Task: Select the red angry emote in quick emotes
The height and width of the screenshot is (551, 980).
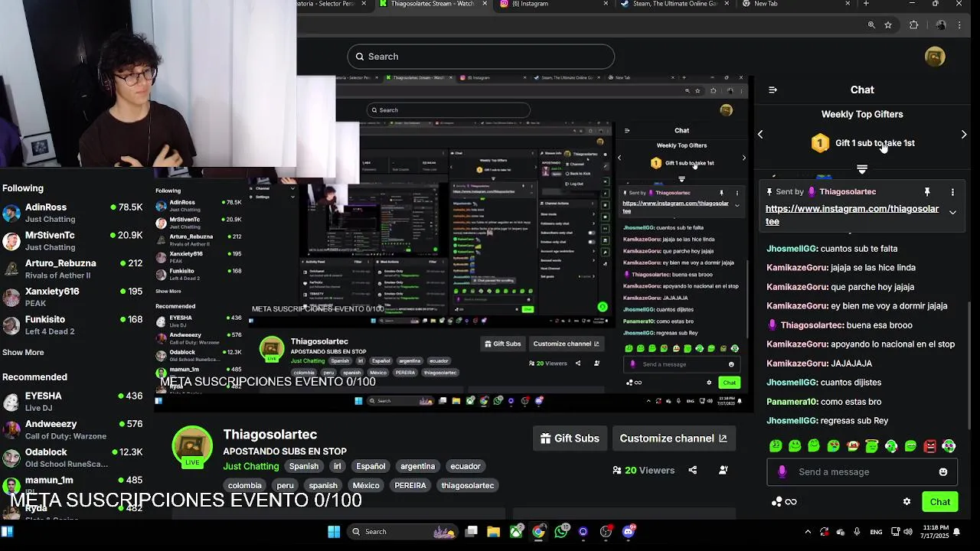Action: 930,445
